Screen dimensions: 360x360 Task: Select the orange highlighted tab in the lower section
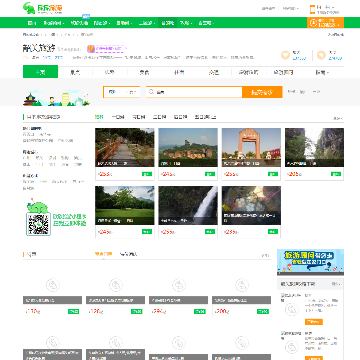103,254
